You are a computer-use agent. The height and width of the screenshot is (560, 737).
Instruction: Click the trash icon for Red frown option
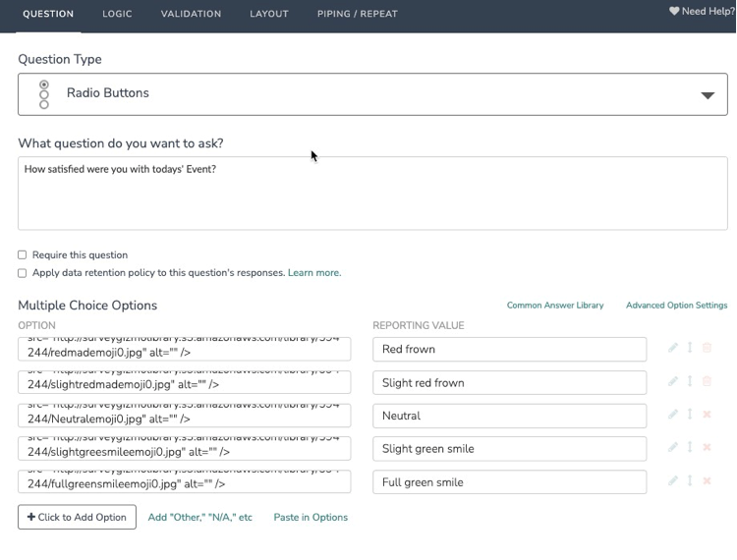(707, 348)
